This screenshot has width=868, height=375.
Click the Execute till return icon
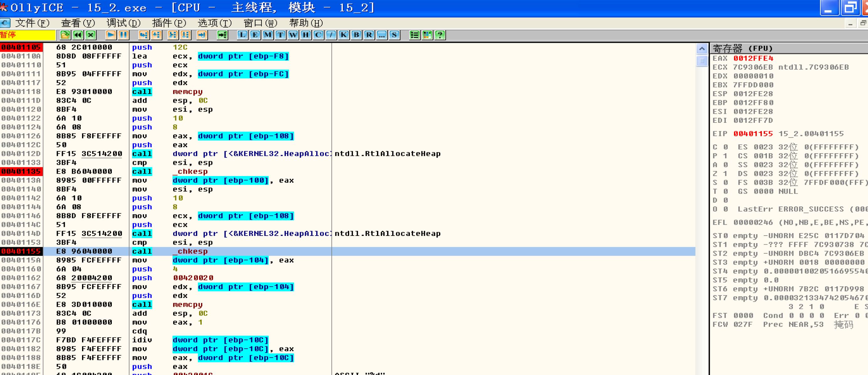(x=202, y=35)
